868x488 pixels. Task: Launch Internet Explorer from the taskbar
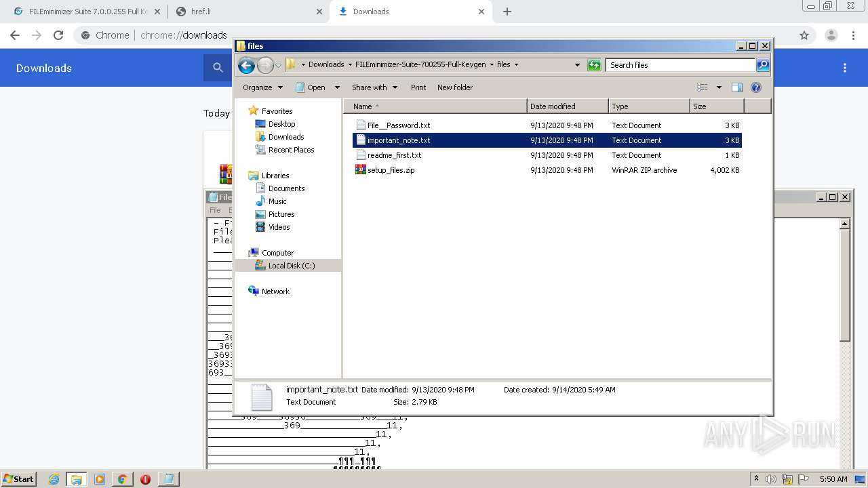point(54,479)
